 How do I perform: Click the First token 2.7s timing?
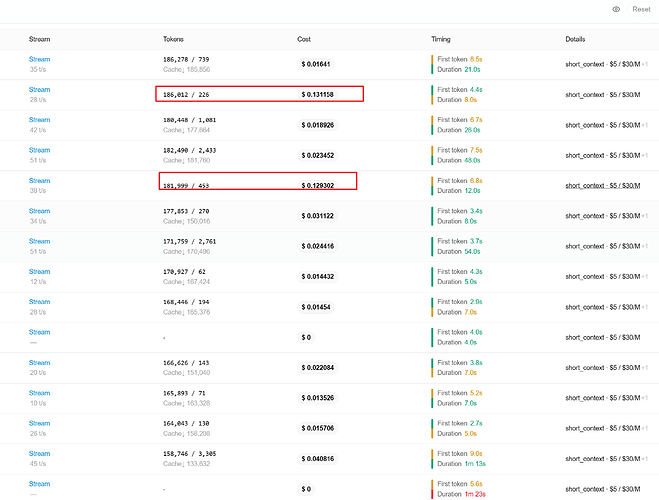[460, 423]
